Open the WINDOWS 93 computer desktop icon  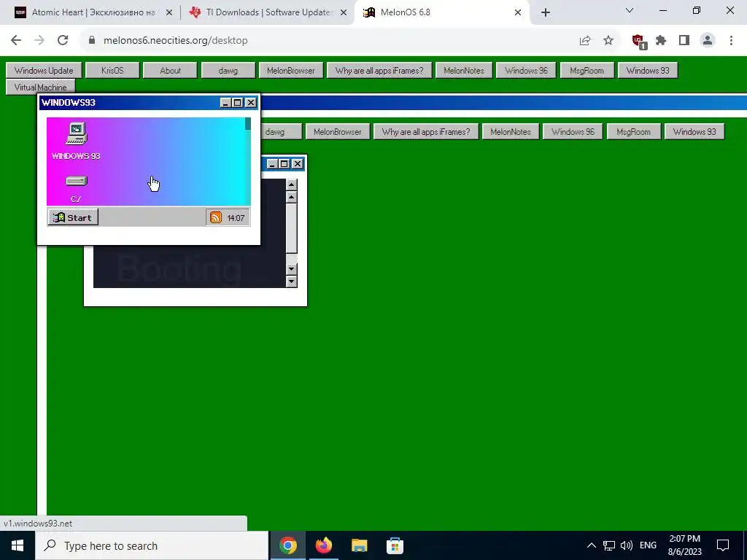(76, 141)
